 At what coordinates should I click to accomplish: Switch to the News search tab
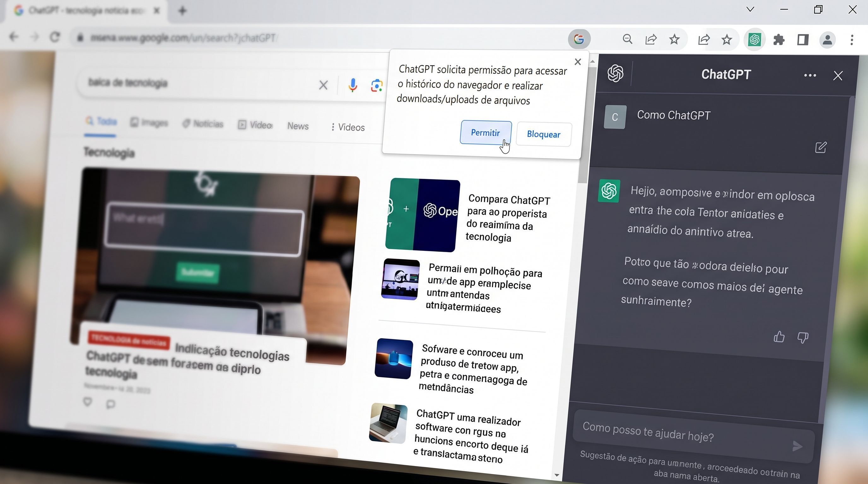coord(298,126)
